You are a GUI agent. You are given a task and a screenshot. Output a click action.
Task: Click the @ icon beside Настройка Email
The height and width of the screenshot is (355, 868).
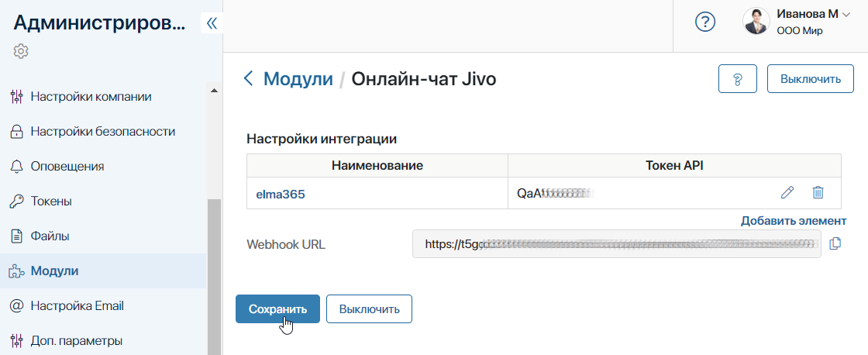(x=17, y=305)
